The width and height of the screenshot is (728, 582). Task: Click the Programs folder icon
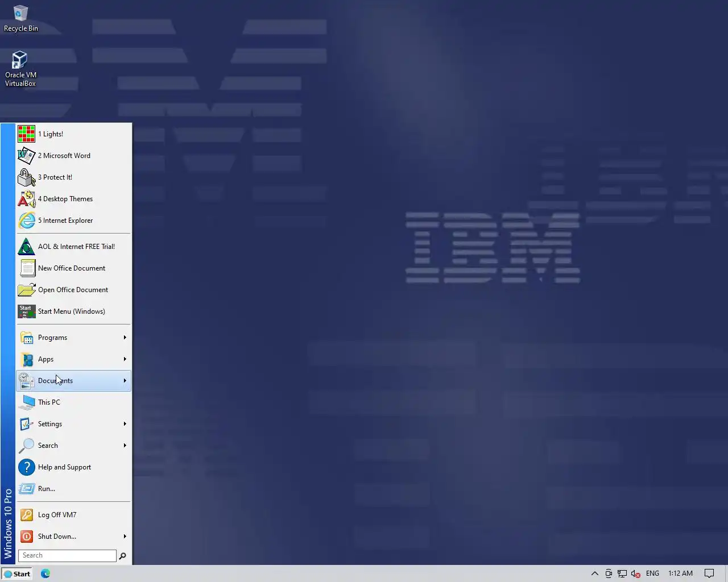(x=26, y=338)
